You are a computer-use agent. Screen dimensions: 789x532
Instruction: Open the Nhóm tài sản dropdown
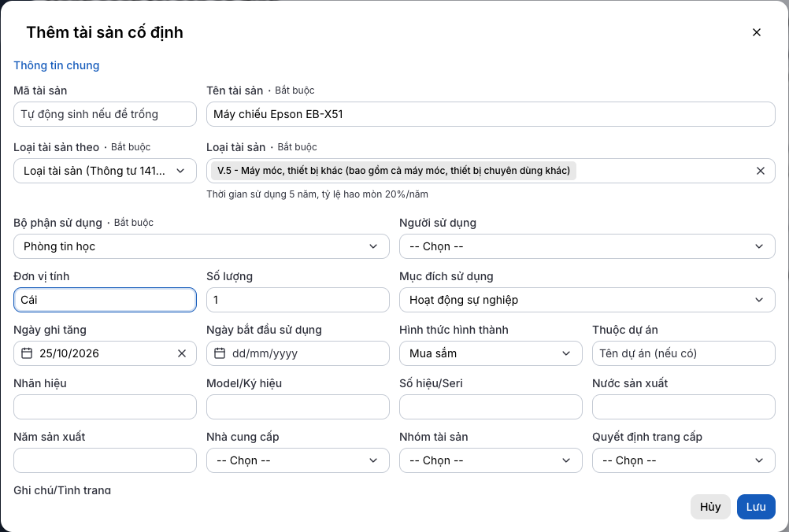click(x=491, y=460)
